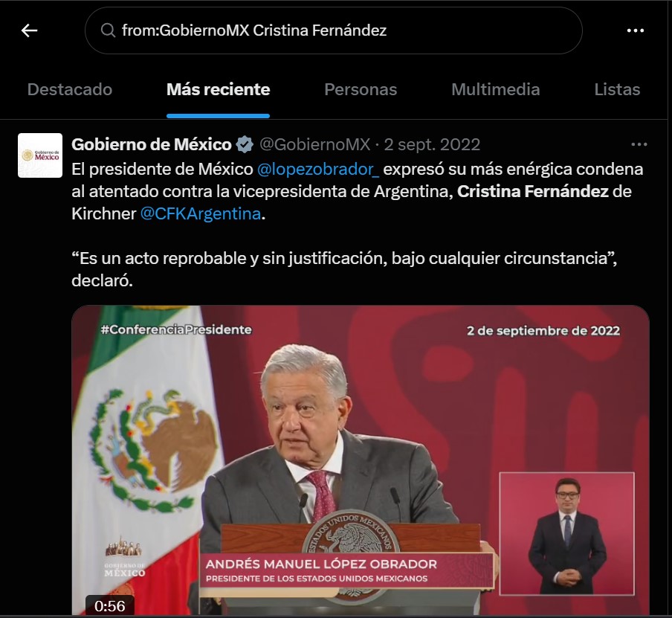Play the López Obrador conference video
Viewport: 672px width, 618px height.
point(361,460)
